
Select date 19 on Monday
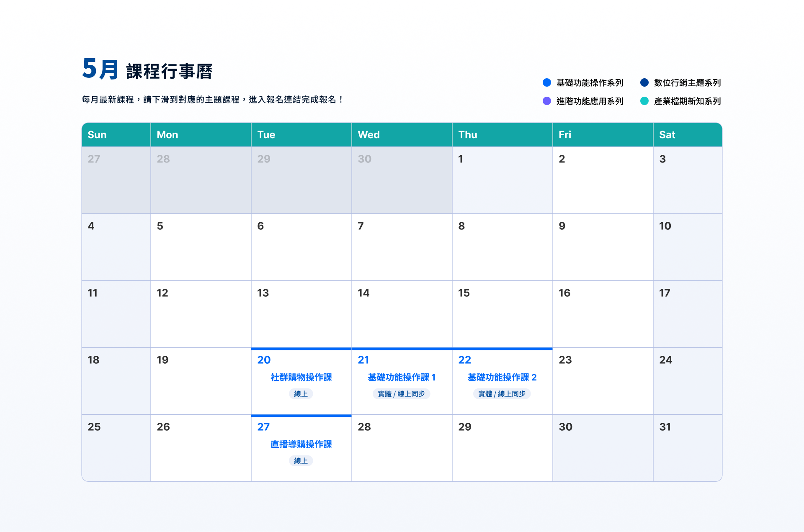point(162,360)
